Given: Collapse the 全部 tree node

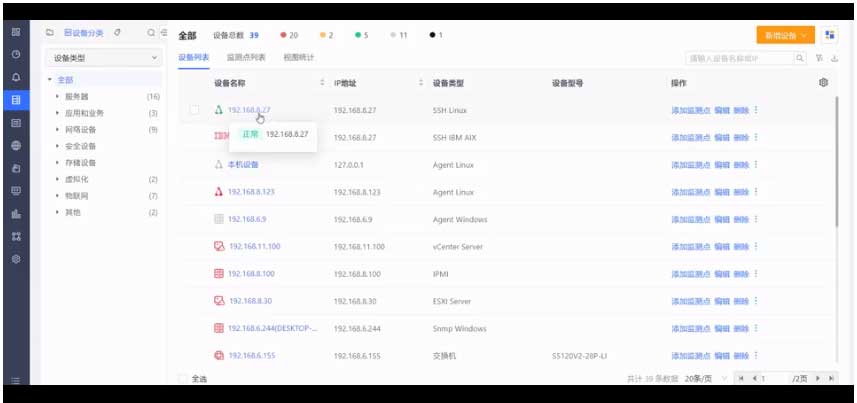Looking at the screenshot, I should pos(50,80).
